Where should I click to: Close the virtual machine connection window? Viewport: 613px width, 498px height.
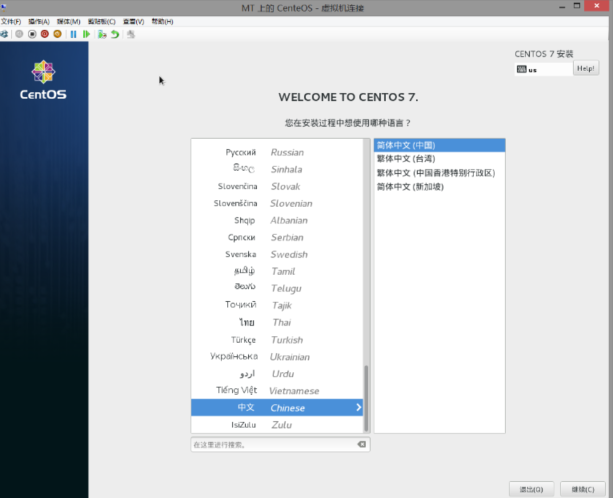click(597, 6)
